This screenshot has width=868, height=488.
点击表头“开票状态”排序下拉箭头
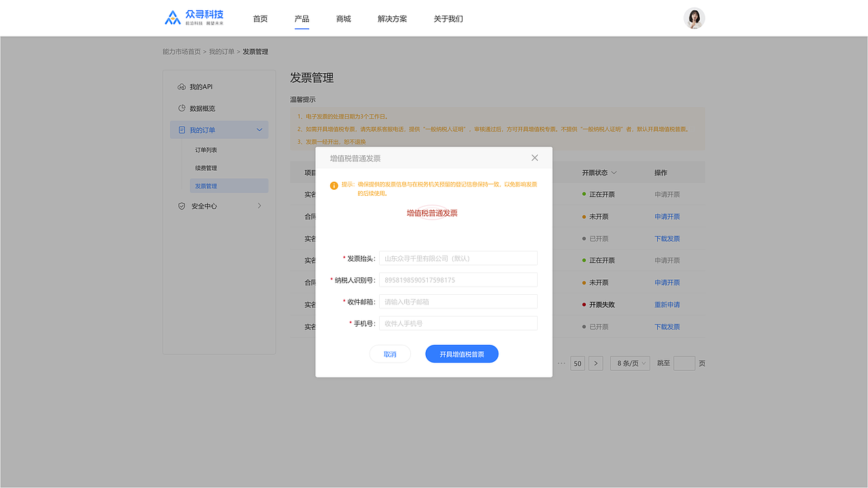(x=614, y=172)
